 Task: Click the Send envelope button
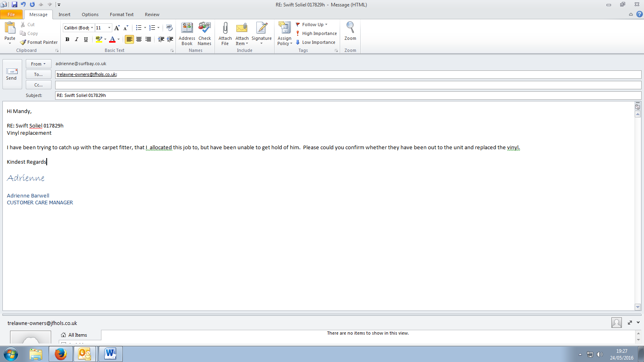coord(12,74)
